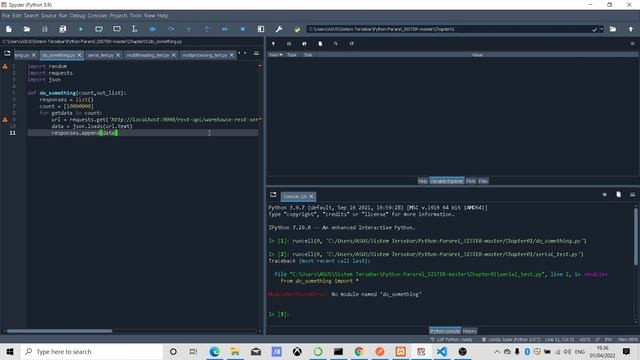Save the current file from the toolbar
The height and width of the screenshot is (360, 640).
point(44,29)
